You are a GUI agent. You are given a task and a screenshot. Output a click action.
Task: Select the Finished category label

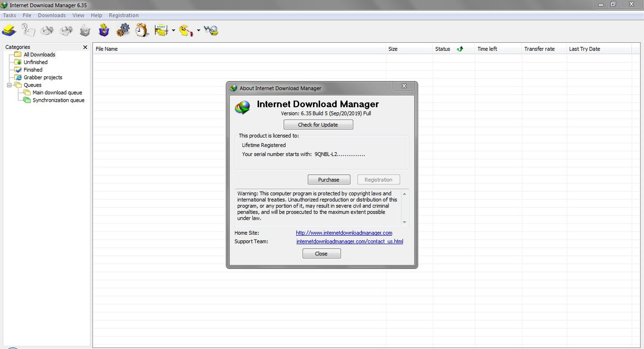(x=33, y=69)
